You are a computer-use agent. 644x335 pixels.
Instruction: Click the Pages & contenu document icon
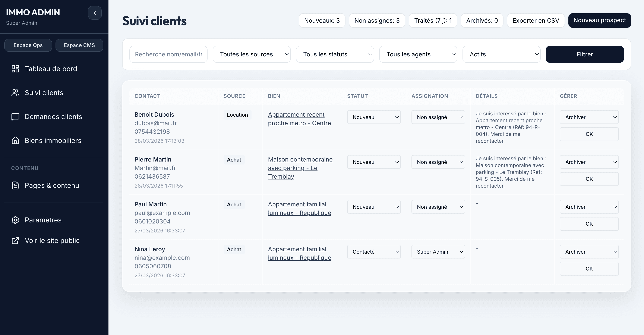15,185
